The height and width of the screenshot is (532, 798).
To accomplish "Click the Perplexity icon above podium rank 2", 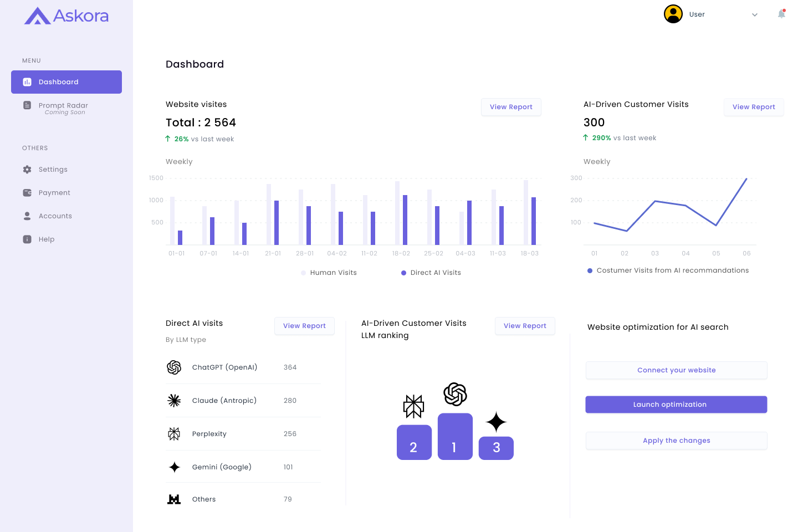I will coord(413,406).
